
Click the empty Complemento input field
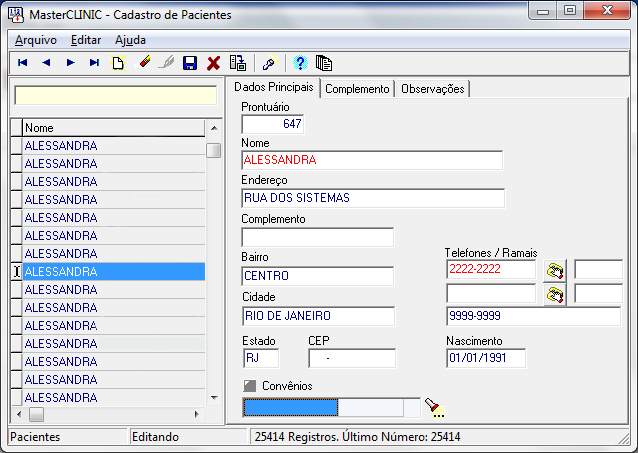[318, 237]
